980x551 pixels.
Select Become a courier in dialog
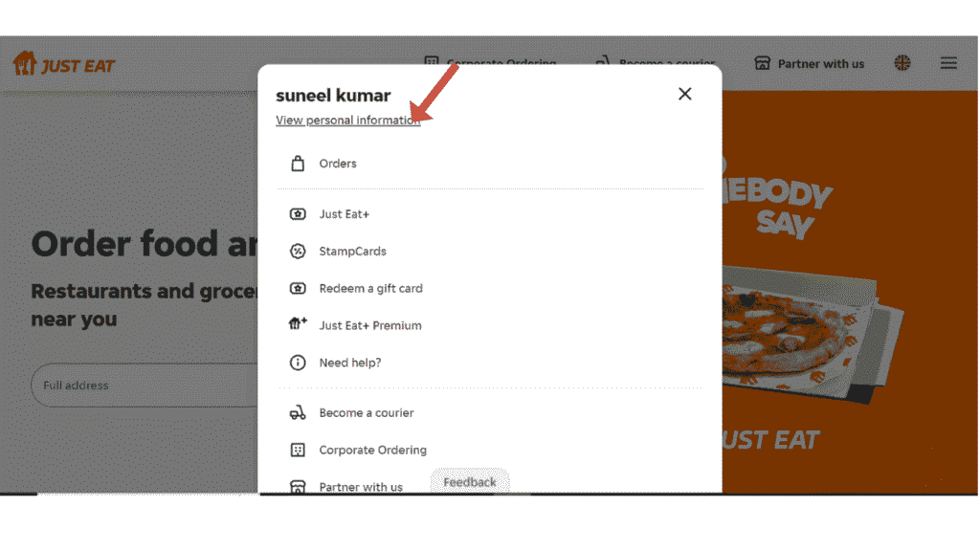click(367, 413)
